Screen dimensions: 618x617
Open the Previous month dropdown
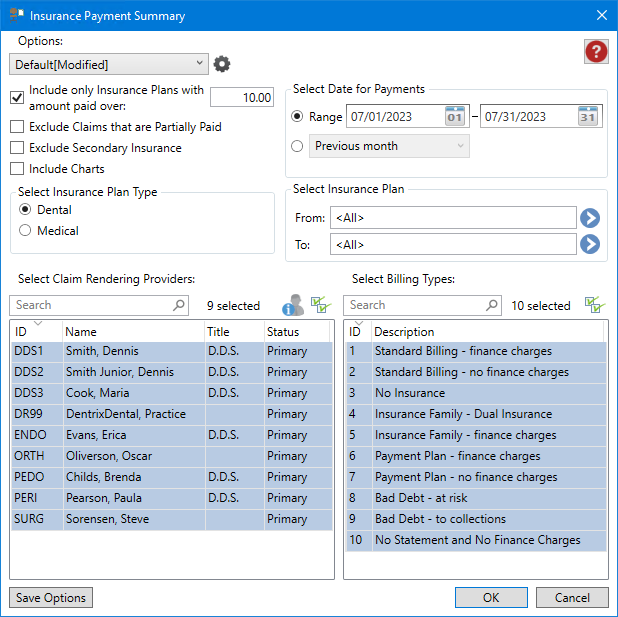(389, 146)
